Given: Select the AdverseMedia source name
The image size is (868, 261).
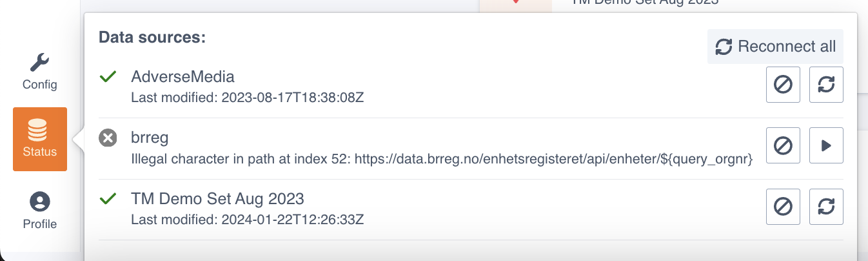Looking at the screenshot, I should click(182, 77).
